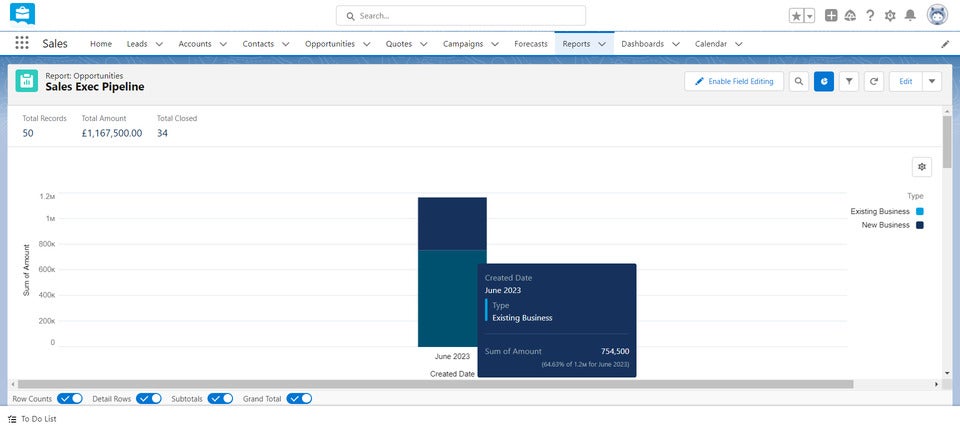
Task: Click the horizontal scrollbar thumb
Action: click(x=433, y=384)
